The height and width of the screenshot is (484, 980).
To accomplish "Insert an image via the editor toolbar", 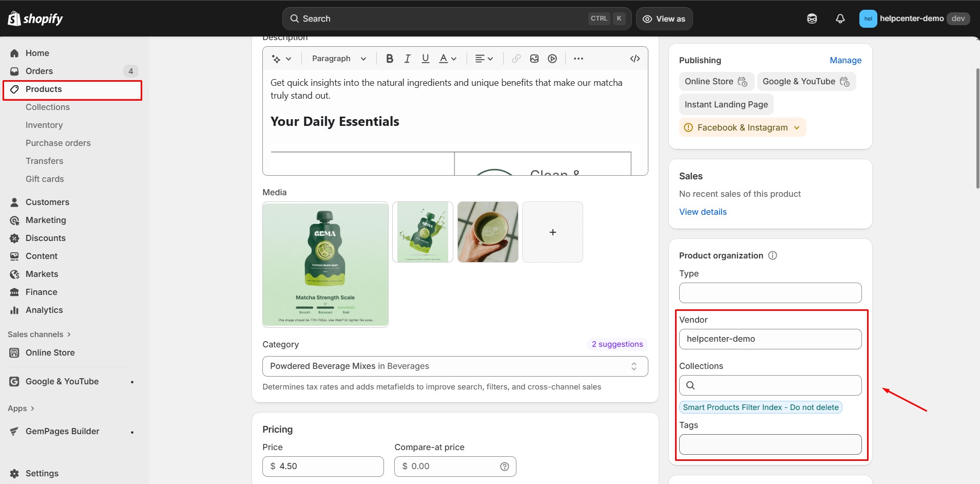I will pos(534,59).
